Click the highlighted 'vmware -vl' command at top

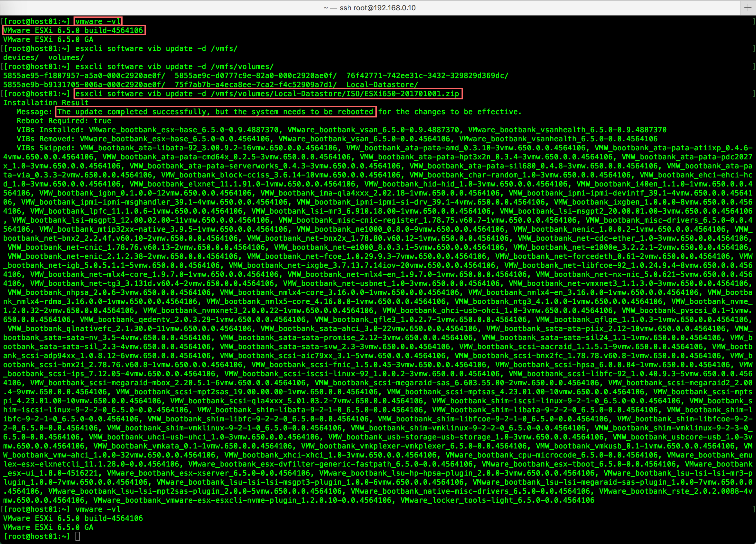coord(98,21)
